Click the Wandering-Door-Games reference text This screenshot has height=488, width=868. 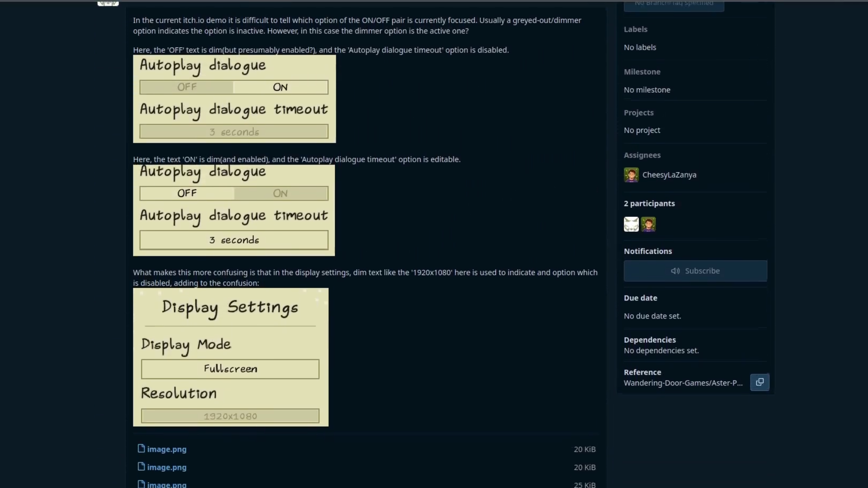tap(683, 383)
